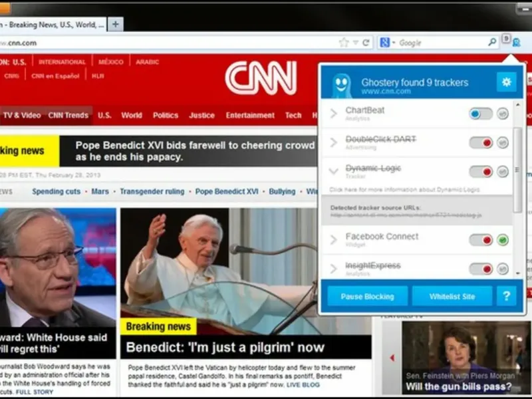
Task: Click the bookmark star in address bar
Action: tap(344, 43)
